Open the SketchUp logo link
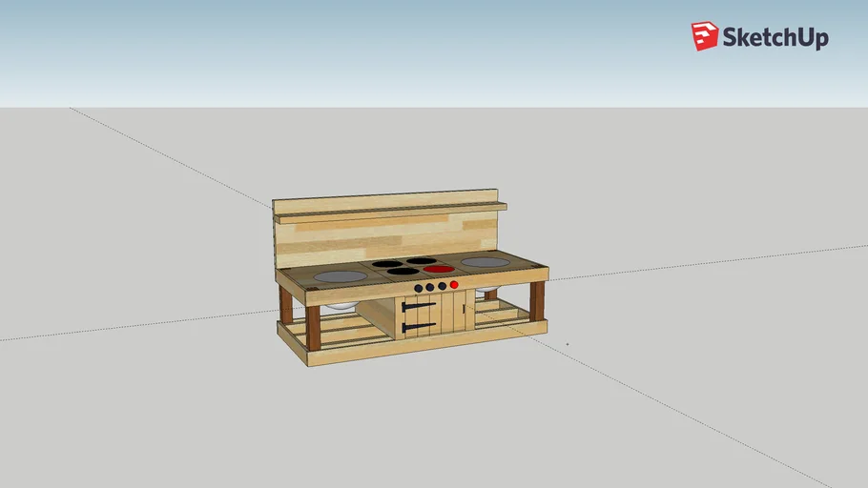The height and width of the screenshot is (488, 868). point(759,36)
